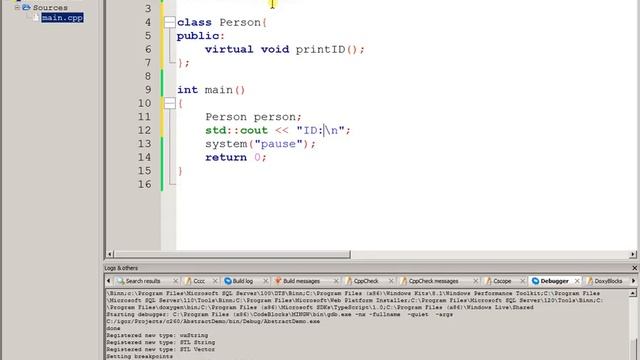Click the CppCheck tab pencil icon
Image resolution: width=640 pixels, height=360 pixels.
tap(349, 281)
